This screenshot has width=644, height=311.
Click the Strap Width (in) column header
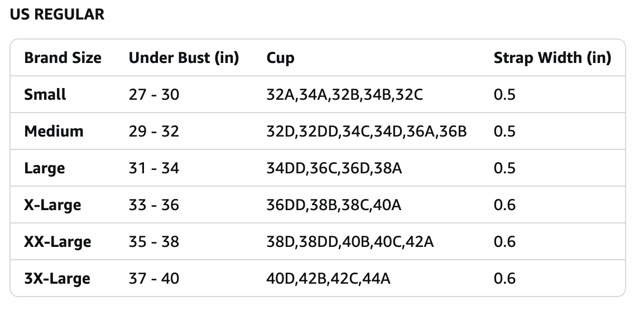552,58
